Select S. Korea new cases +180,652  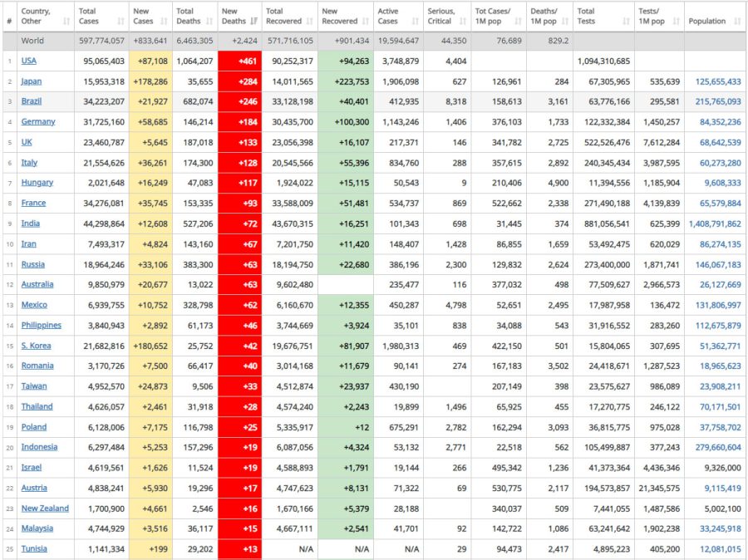[x=150, y=346]
